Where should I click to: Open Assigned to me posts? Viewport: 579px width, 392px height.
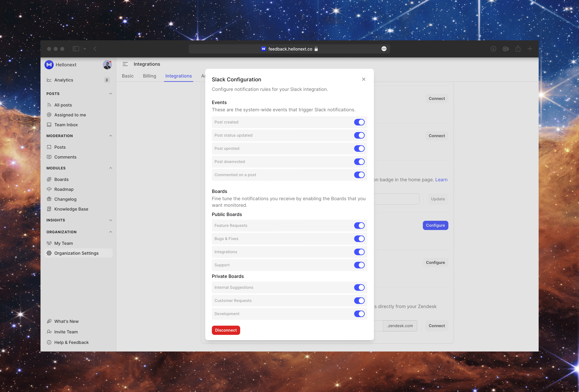[70, 115]
